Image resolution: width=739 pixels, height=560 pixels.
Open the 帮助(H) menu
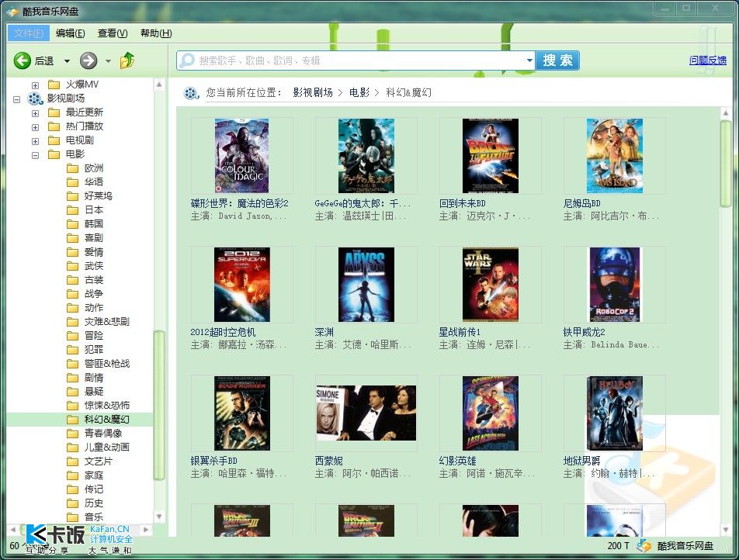[156, 33]
